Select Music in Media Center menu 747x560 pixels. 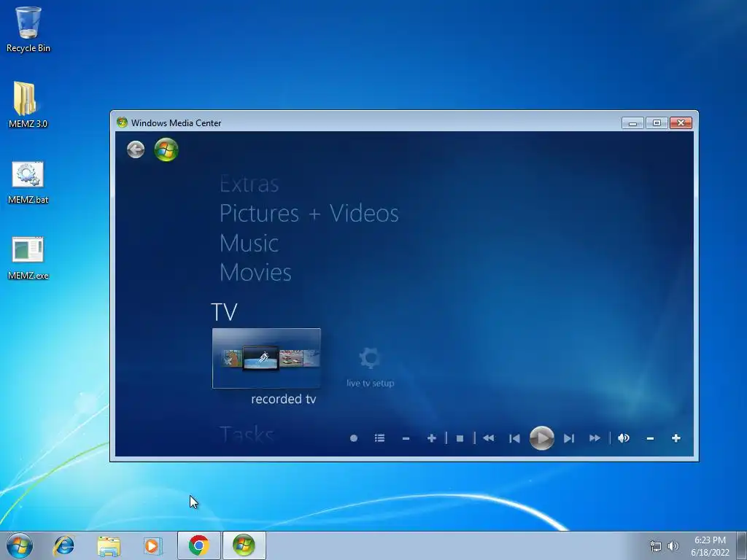click(x=249, y=244)
